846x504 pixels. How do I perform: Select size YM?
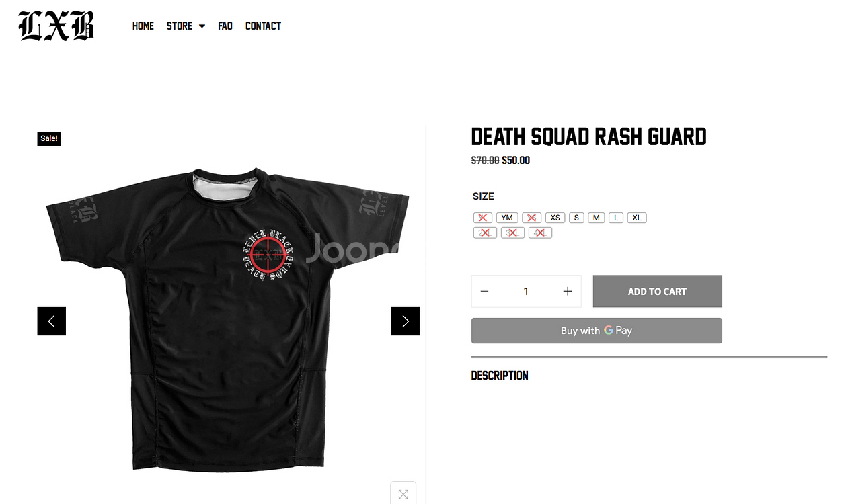tap(507, 218)
